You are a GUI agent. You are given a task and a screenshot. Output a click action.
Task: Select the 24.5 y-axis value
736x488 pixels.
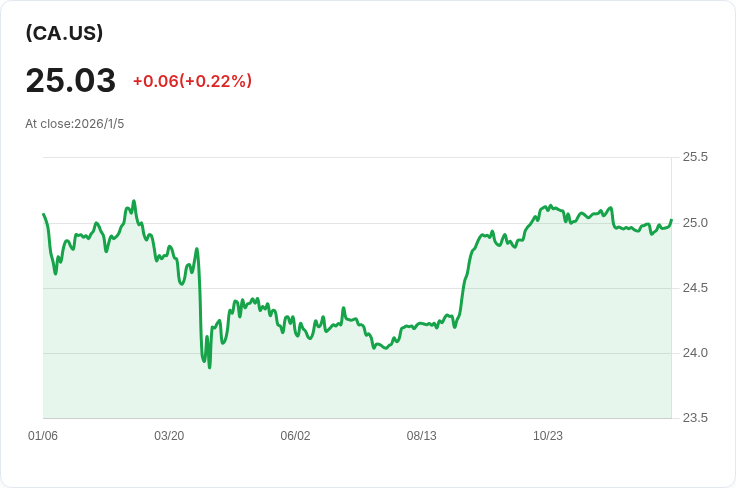coord(695,288)
